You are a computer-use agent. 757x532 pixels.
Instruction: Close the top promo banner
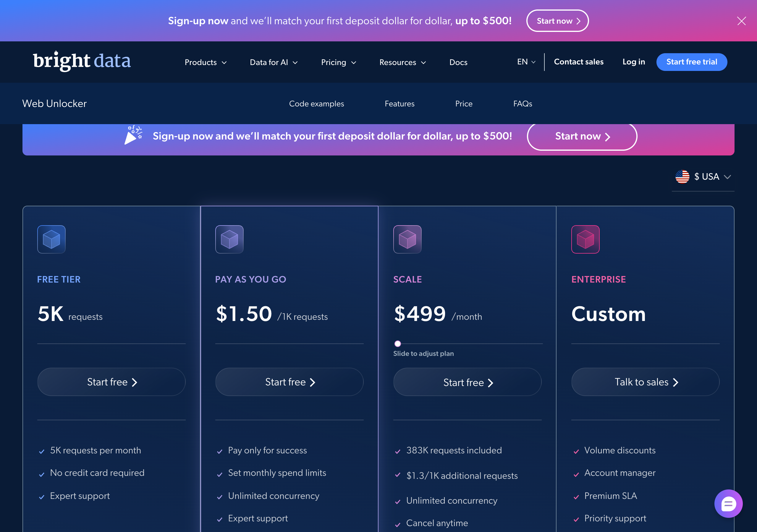click(742, 21)
